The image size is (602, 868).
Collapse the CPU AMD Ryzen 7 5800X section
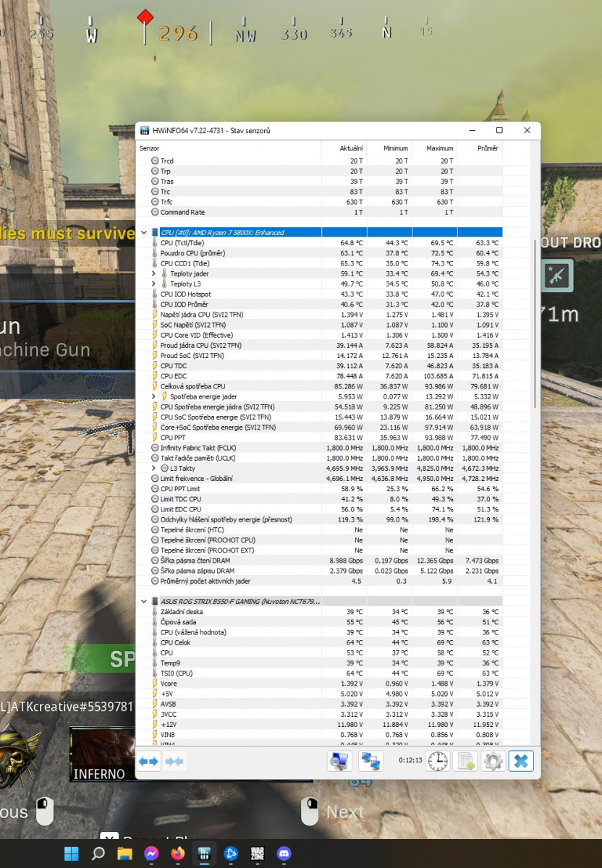[x=144, y=233]
